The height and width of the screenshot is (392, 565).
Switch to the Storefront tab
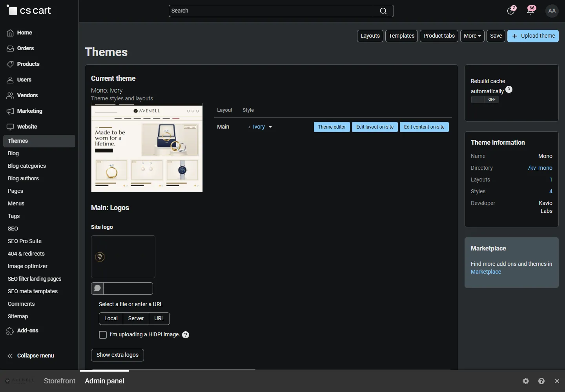(x=60, y=381)
